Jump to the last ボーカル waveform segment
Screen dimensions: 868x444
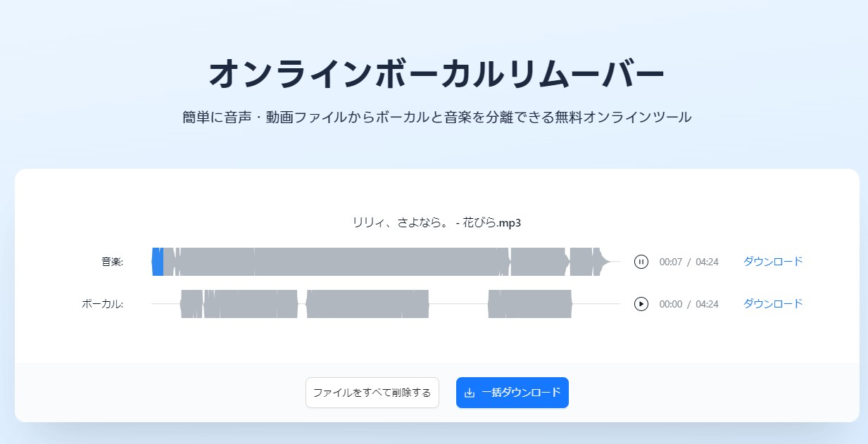529,304
